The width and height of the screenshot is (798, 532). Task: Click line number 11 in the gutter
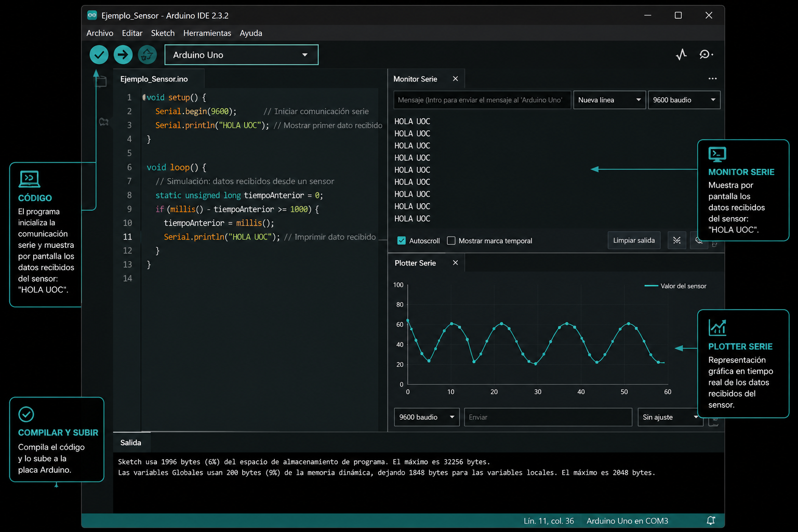coord(127,237)
